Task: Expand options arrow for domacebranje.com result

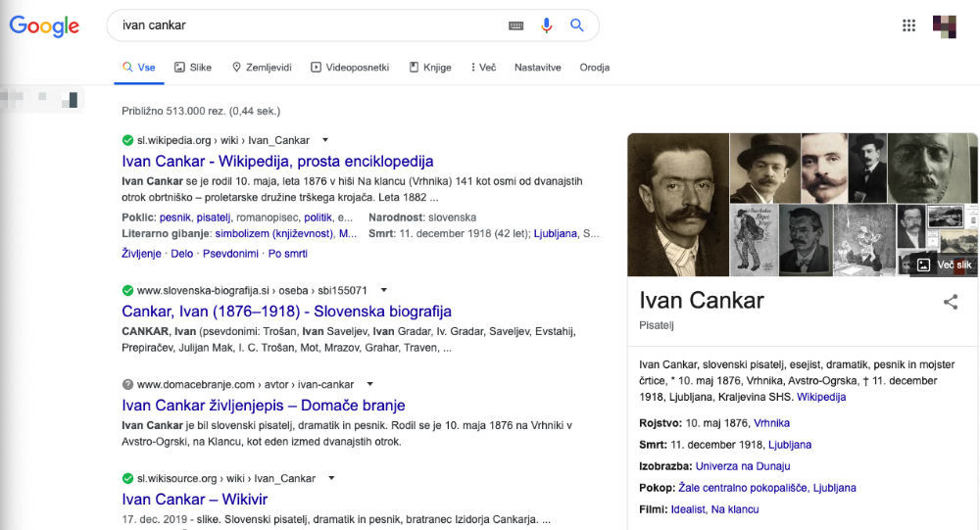Action: click(370, 384)
